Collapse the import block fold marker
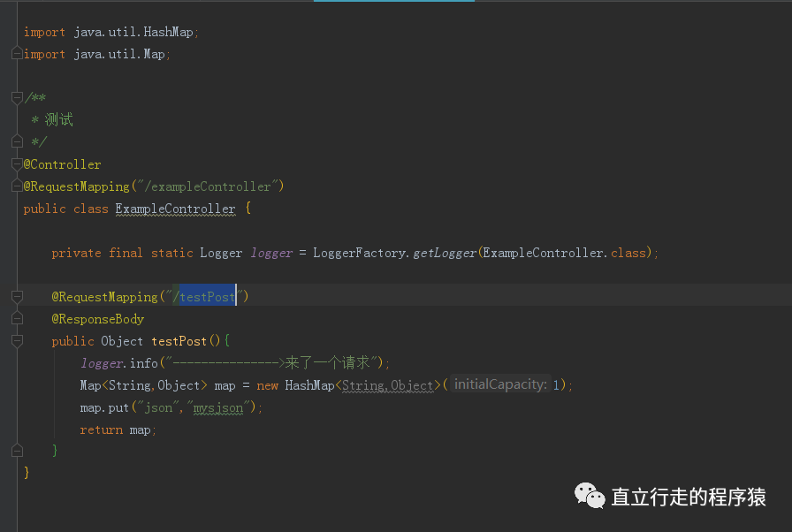 pyautogui.click(x=17, y=53)
